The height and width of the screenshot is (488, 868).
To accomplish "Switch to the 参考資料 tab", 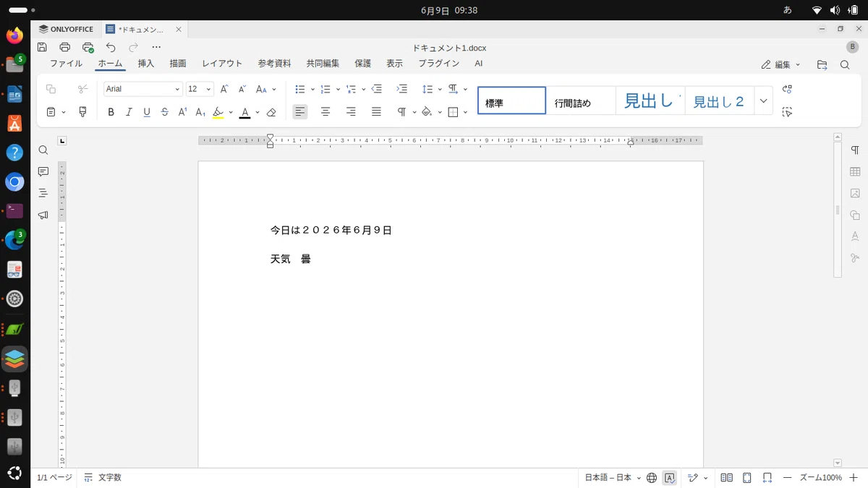I will (274, 64).
